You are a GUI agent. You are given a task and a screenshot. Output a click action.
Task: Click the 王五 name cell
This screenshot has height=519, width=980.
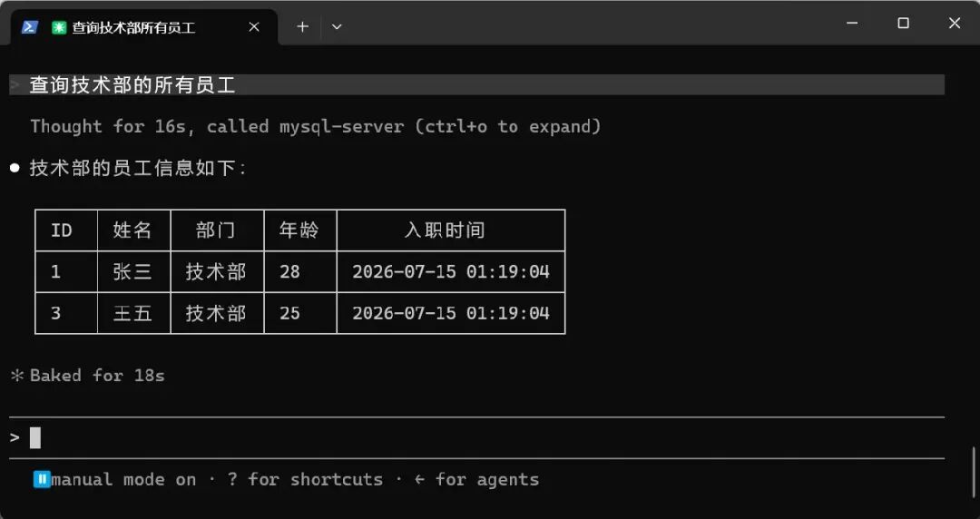[132, 313]
